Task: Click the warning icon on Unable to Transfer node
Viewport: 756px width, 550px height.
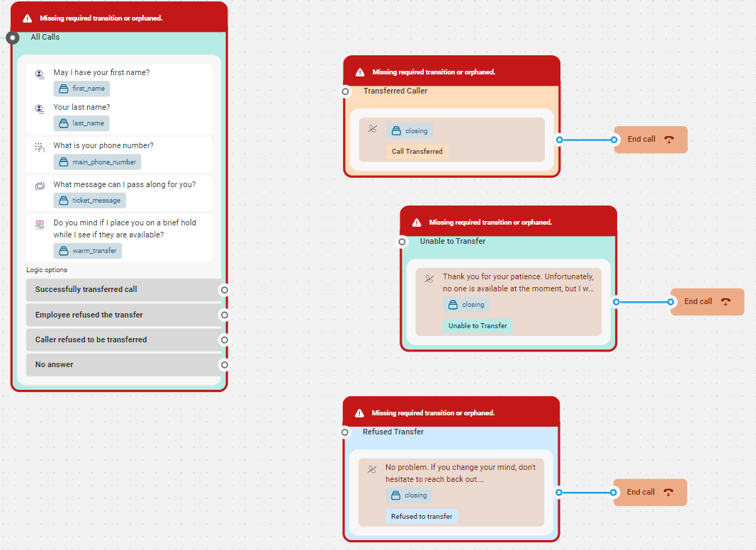Action: (417, 223)
